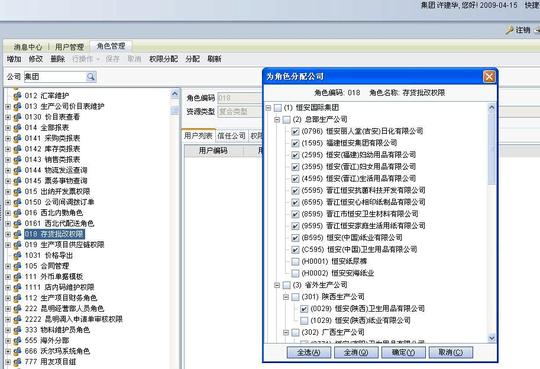Click the role icon of 019 生产项目供应链权限

coord(17,245)
